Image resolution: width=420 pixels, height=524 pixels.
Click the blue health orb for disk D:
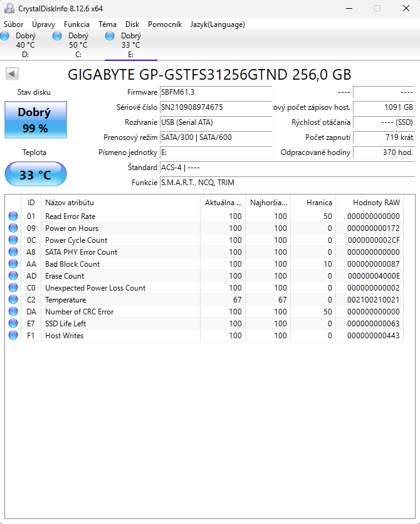tap(4, 36)
